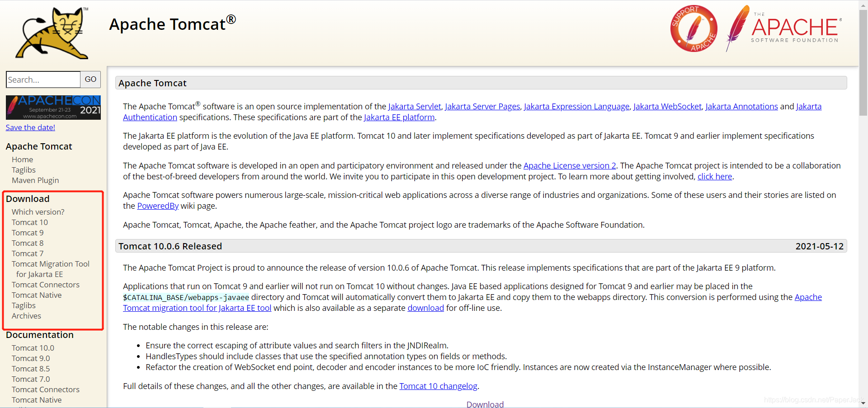Select Tomcat 7 under Download
Screen dimensions: 868x408
(28, 253)
